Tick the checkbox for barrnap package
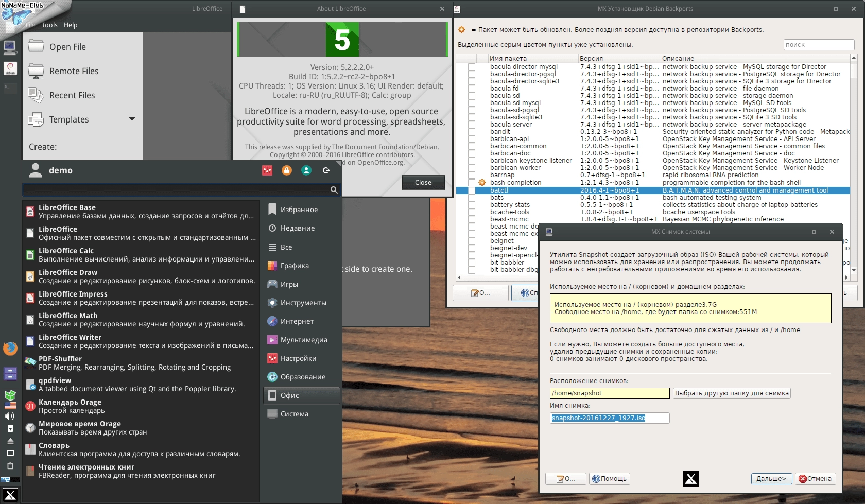Screen dimensions: 865x504 pyautogui.click(x=472, y=175)
